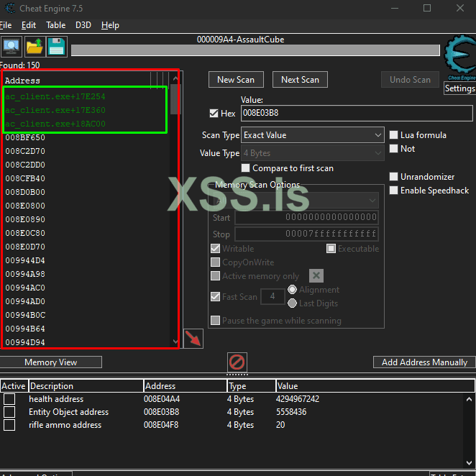Save the cheat table floppy icon
This screenshot has height=476, width=476.
coord(57,47)
